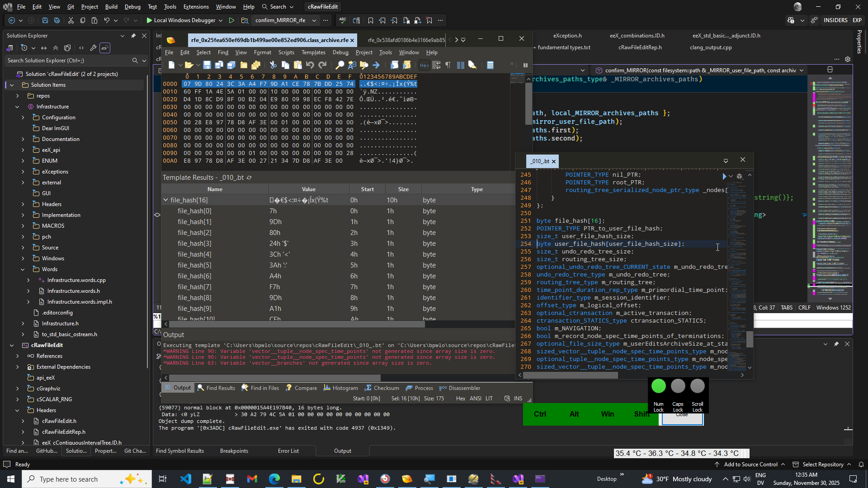Viewport: 868px width, 488px height.
Task: Click Collapse All in Solution Explorer toolbar
Action: [56, 48]
